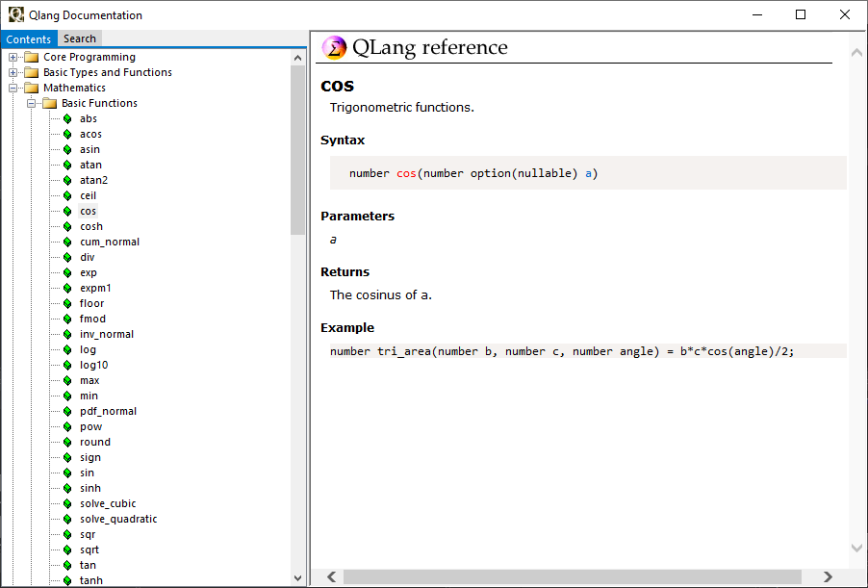This screenshot has width=868, height=588.
Task: Minimize the Qlang Documentation window
Action: click(x=757, y=15)
